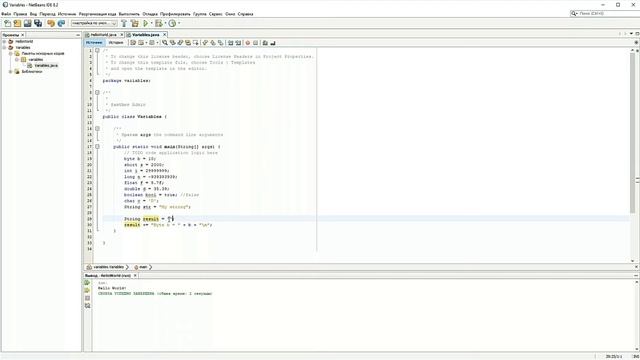The image size is (640, 360).
Task: Expand the HelloWorld project node
Action: [4, 41]
